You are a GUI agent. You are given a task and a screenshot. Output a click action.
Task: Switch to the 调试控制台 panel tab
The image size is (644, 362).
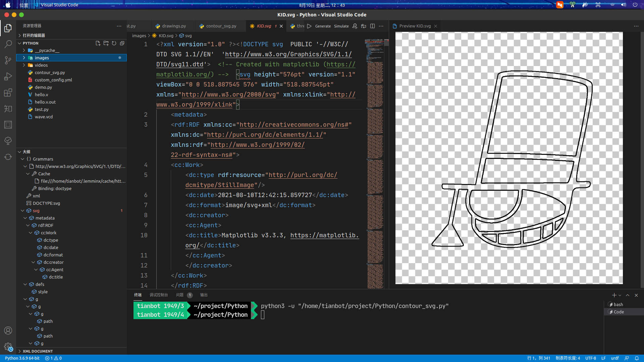tap(159, 295)
